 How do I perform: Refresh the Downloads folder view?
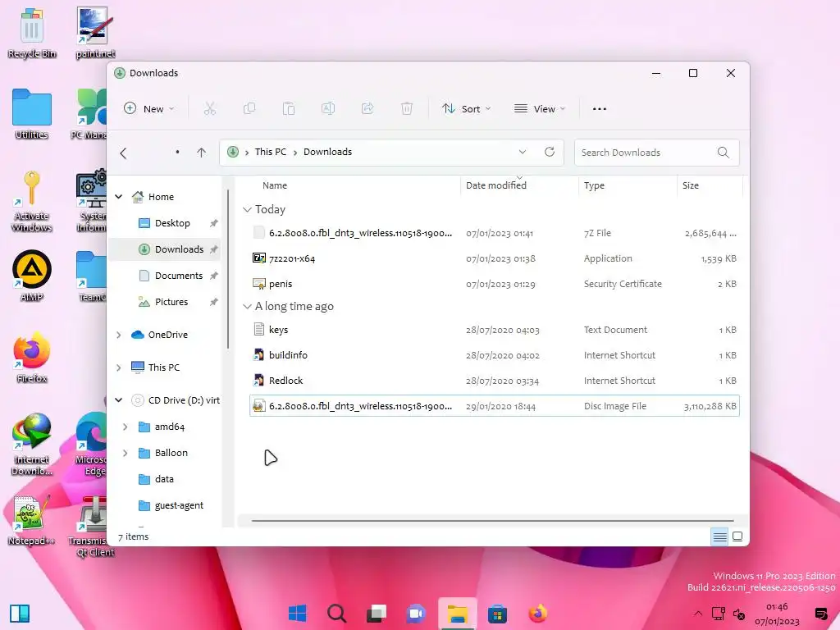click(x=550, y=152)
